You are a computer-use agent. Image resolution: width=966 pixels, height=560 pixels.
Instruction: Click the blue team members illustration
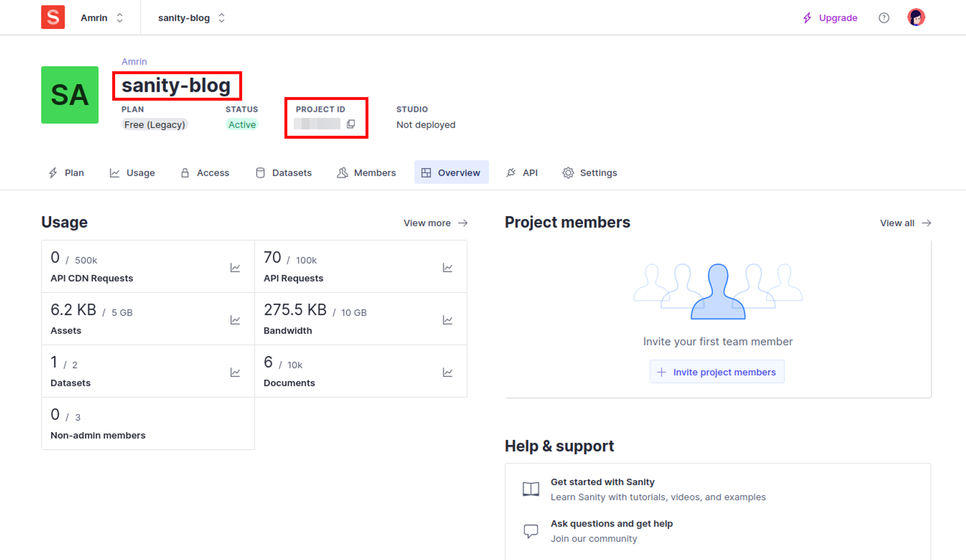tap(718, 291)
